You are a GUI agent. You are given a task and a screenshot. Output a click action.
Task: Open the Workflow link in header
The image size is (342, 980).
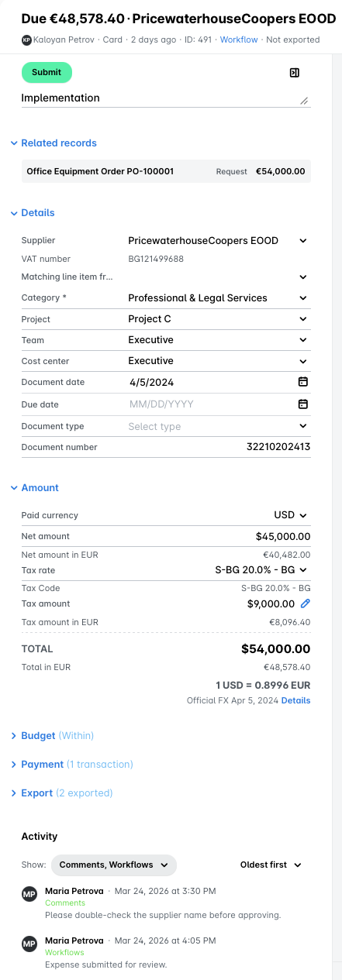tap(239, 40)
